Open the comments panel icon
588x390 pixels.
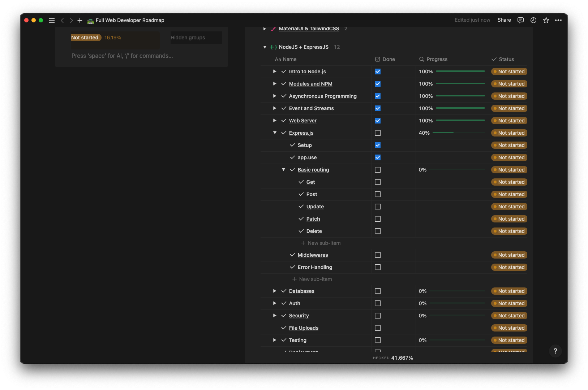click(x=520, y=20)
